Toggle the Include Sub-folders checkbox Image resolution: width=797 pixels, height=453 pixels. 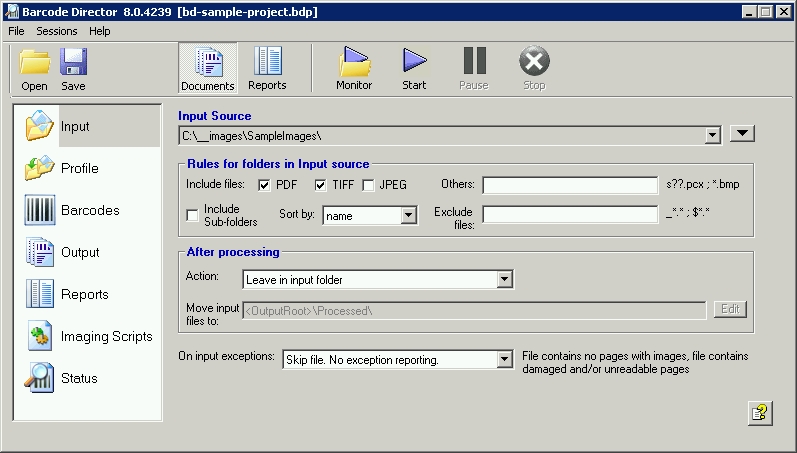[x=192, y=215]
